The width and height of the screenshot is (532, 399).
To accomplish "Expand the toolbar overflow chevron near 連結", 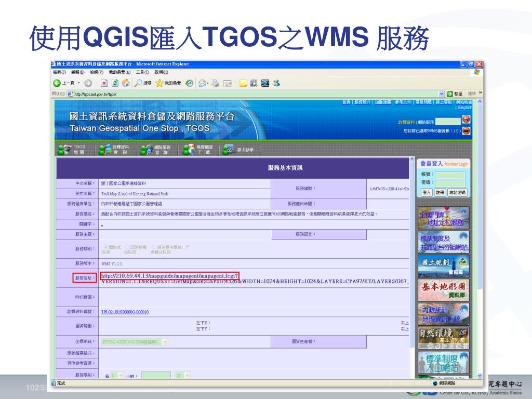I will pos(480,93).
